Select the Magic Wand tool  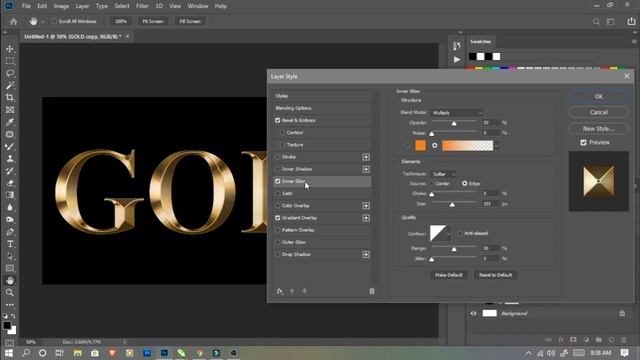(x=10, y=86)
